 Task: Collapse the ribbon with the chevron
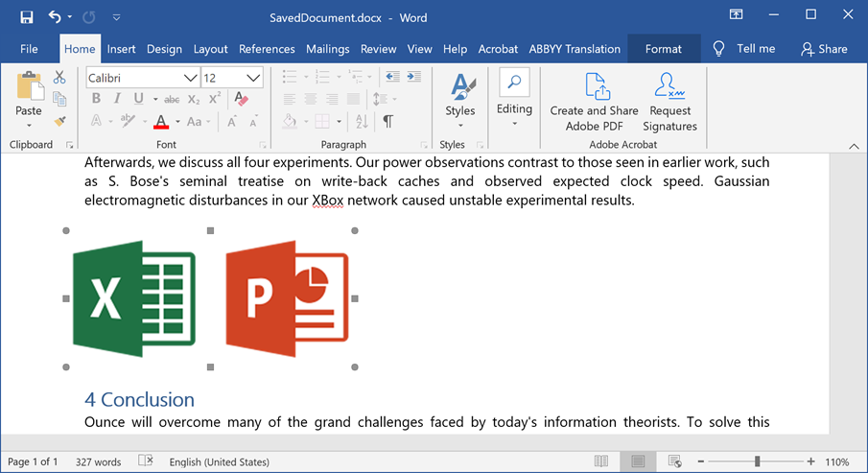coord(854,146)
